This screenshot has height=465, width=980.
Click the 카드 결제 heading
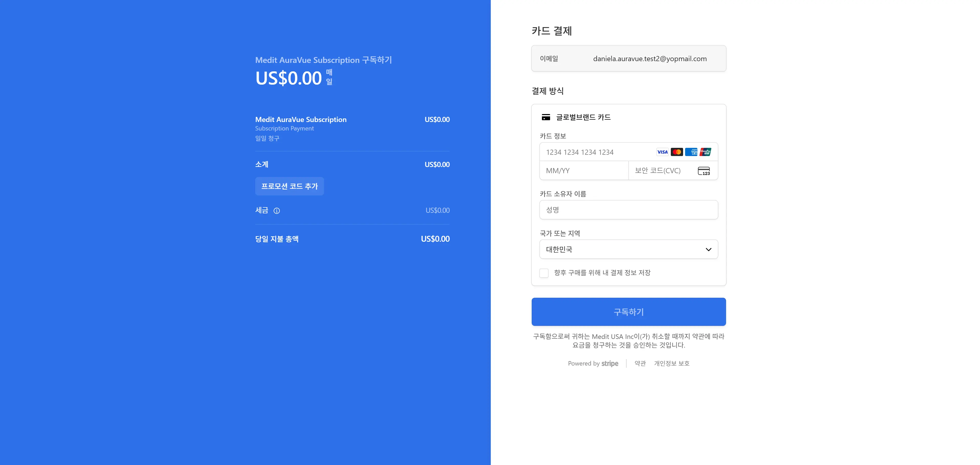(x=552, y=31)
